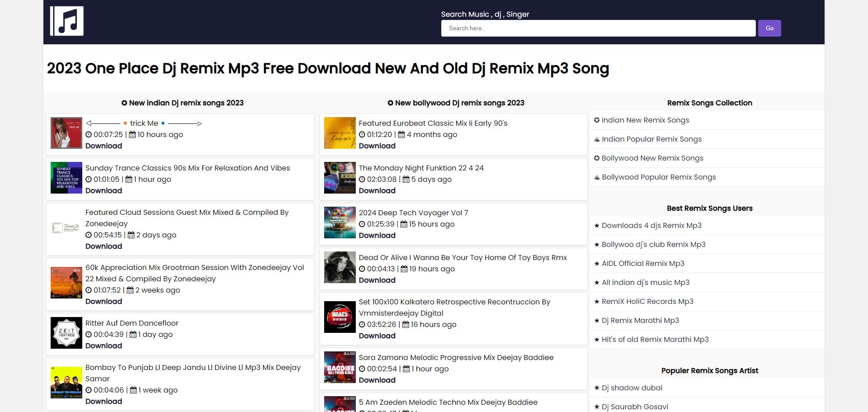The height and width of the screenshot is (412, 868).
Task: Download Featured Eurobeat Classic Mix
Action: click(377, 146)
